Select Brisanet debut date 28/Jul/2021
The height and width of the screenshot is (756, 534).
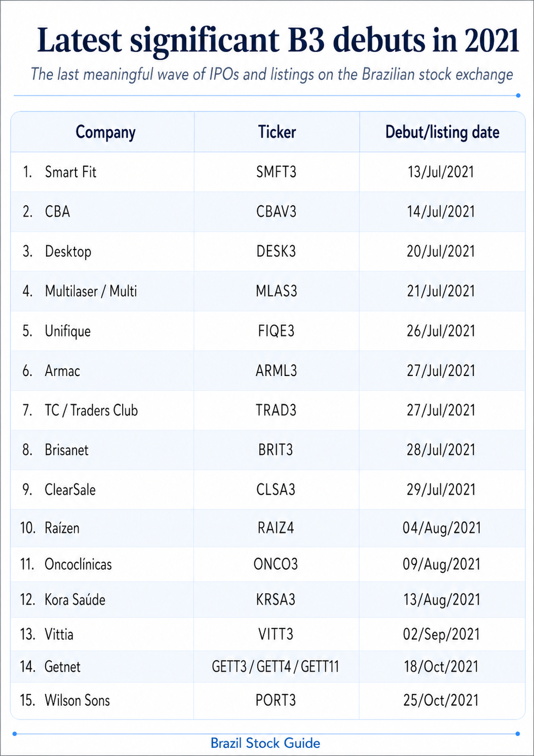pyautogui.click(x=441, y=450)
